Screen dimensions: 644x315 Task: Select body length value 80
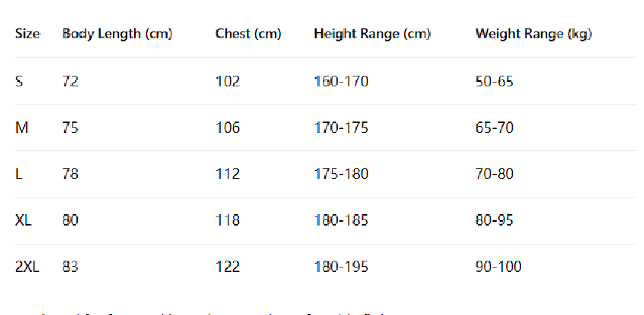pos(70,221)
